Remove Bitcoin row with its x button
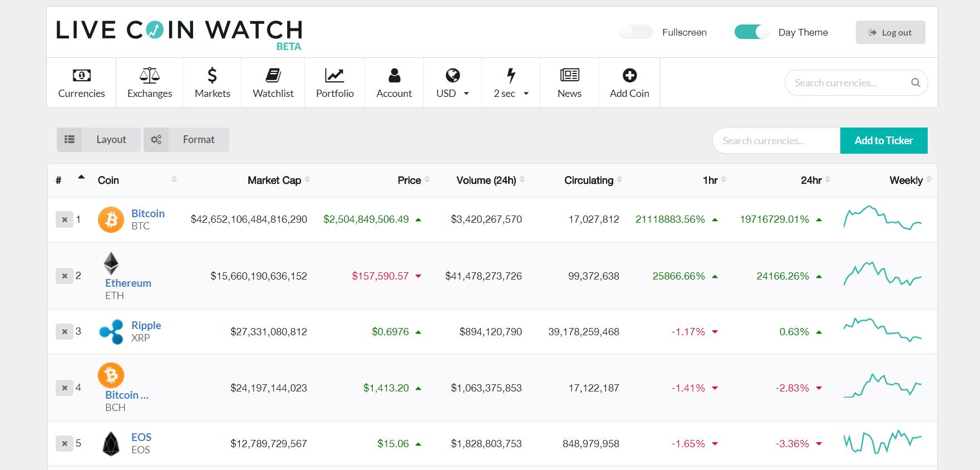 [x=65, y=219]
